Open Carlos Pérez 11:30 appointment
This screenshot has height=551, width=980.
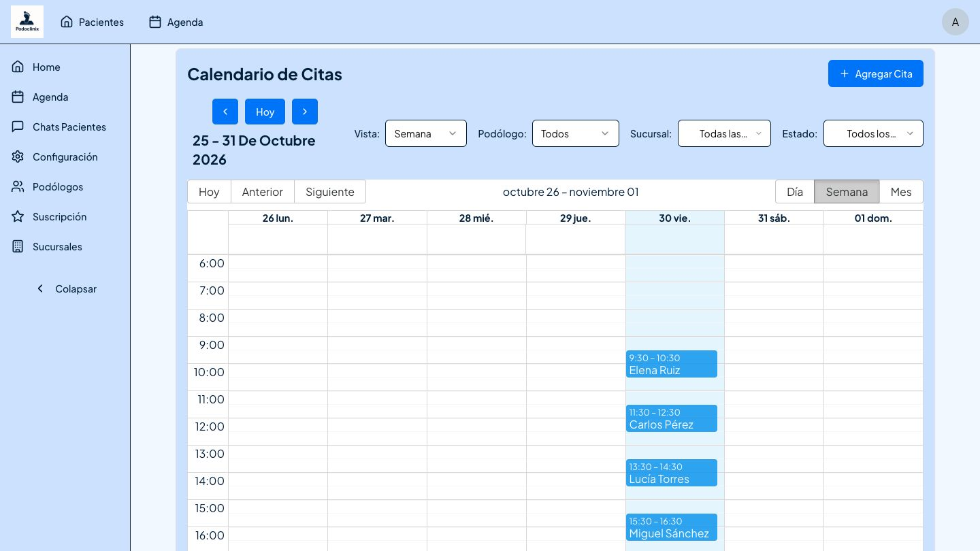coord(672,418)
